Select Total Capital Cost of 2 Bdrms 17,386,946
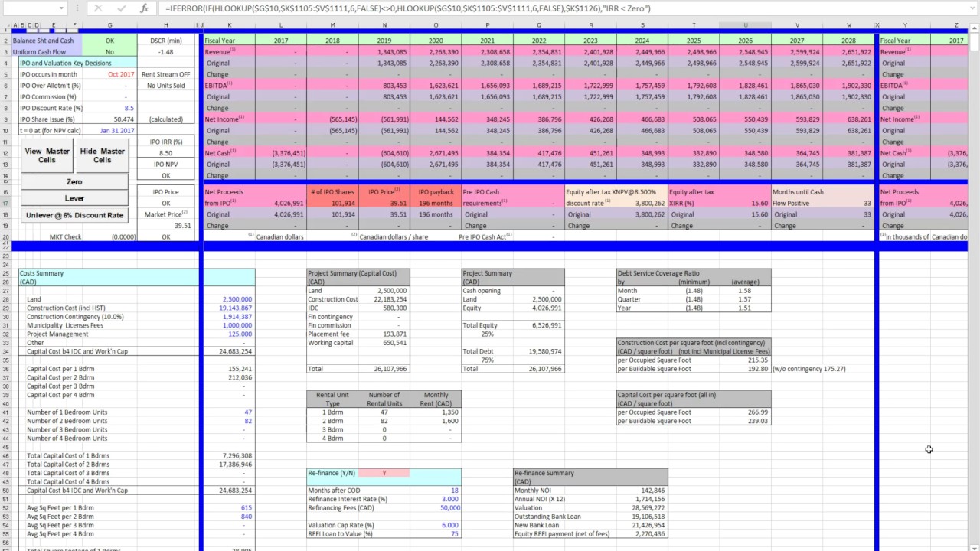Viewport: 980px width, 551px height. [x=229, y=465]
